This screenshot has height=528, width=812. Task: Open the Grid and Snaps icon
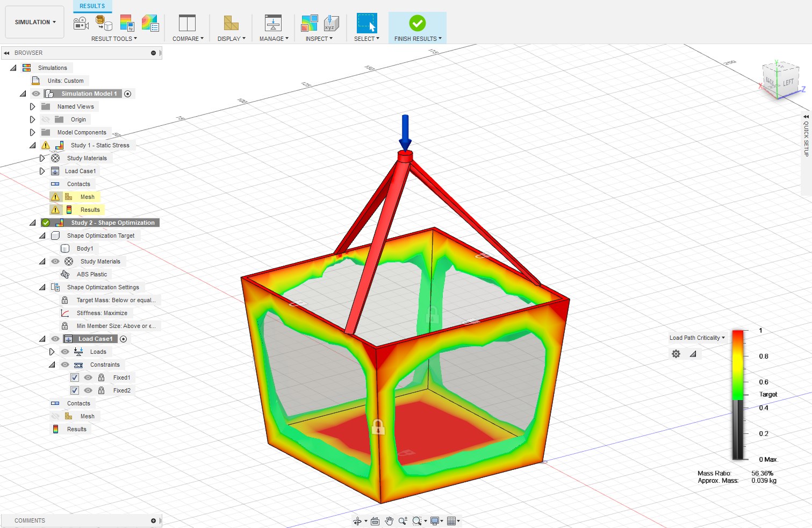pyautogui.click(x=451, y=521)
